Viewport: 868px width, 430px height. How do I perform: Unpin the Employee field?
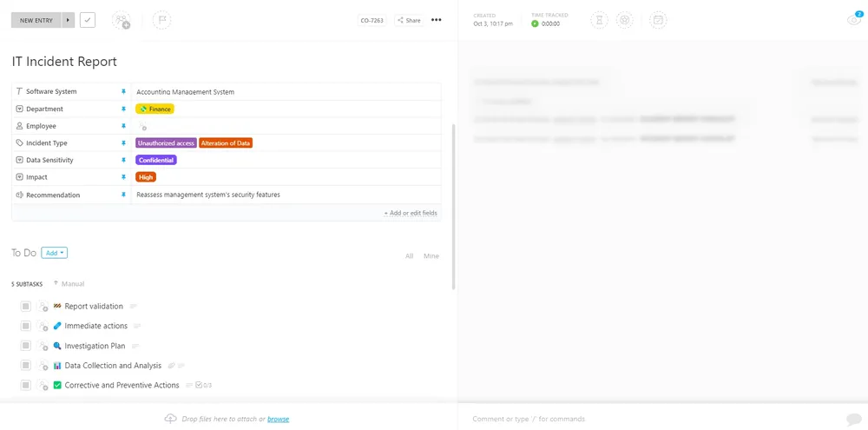[124, 126]
